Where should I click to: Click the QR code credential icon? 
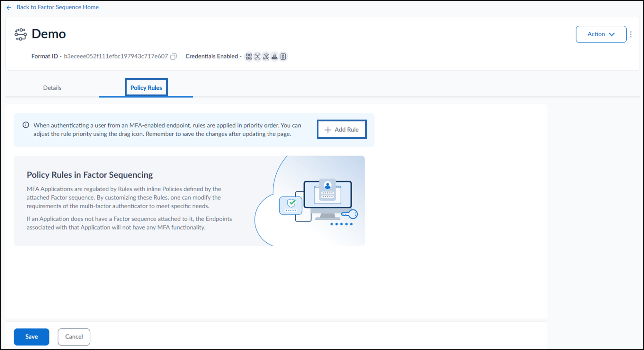point(249,57)
